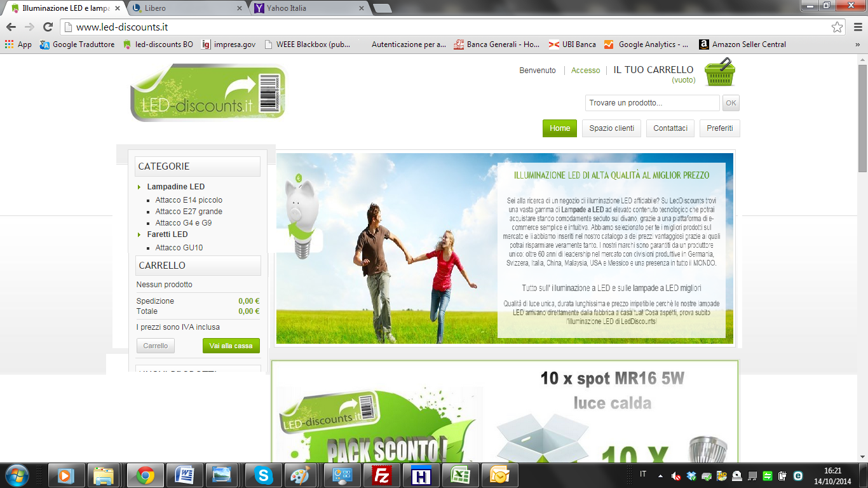
Task: Open Outlook from the taskbar
Action: [500, 475]
